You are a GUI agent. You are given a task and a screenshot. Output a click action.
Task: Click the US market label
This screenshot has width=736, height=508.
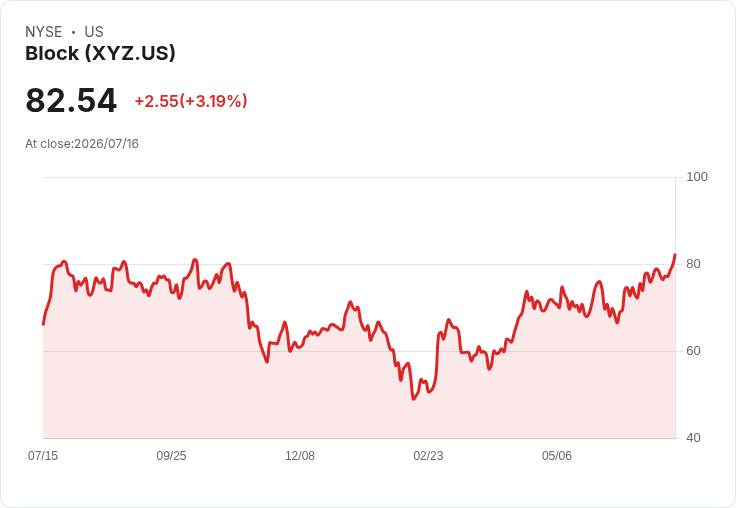94,32
